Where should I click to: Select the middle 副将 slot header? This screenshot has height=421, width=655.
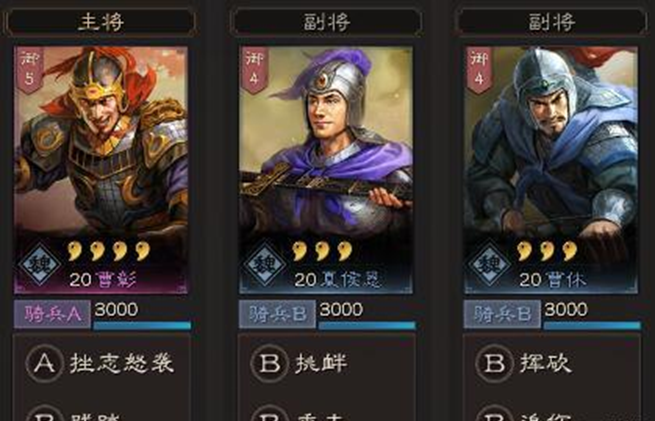[326, 22]
